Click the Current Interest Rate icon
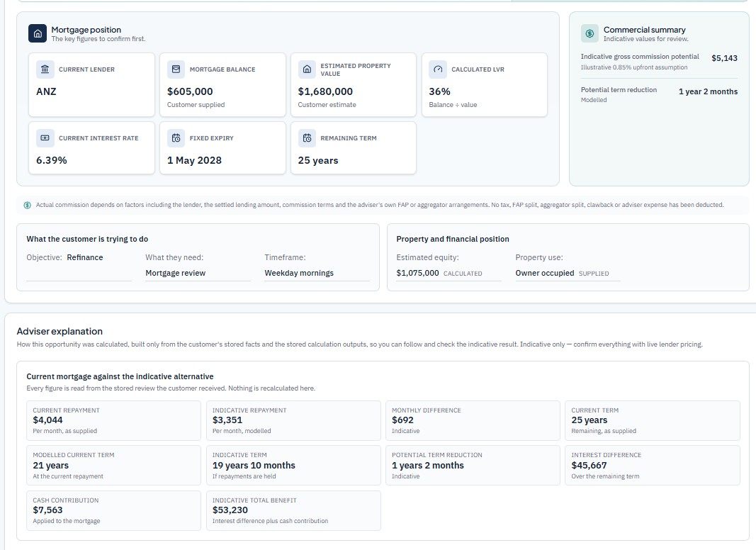Viewport: 756px width, 550px height. pos(45,138)
